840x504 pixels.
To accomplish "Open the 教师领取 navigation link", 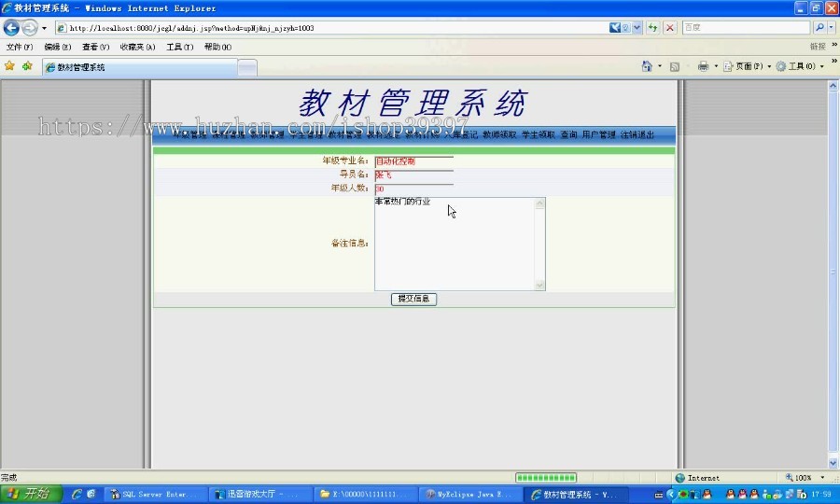I will pos(499,135).
